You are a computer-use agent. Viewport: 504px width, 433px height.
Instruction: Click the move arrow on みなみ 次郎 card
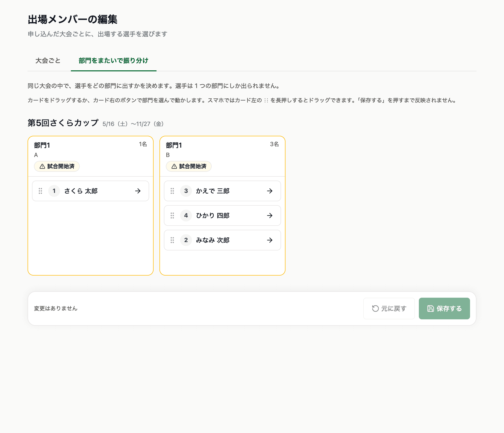[270, 240]
